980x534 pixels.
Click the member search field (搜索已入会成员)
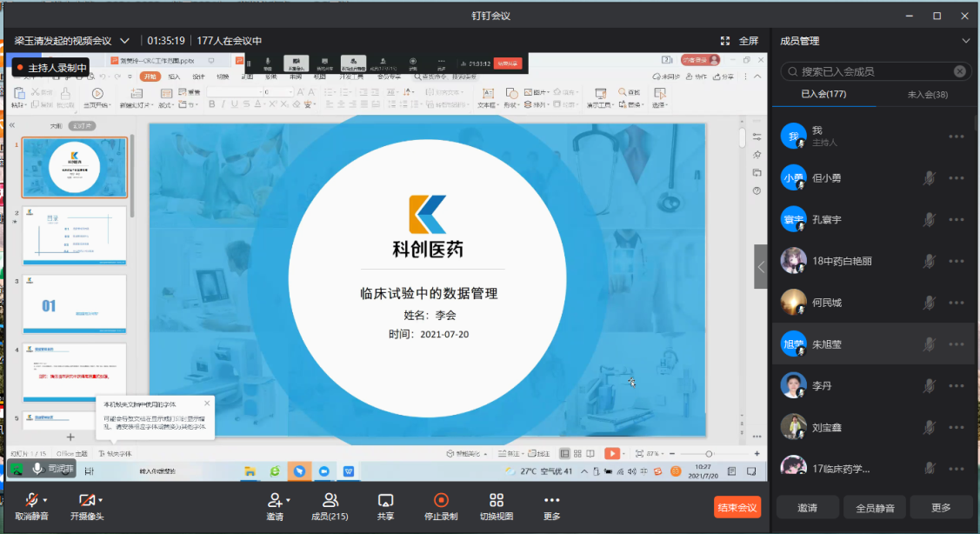click(x=870, y=71)
